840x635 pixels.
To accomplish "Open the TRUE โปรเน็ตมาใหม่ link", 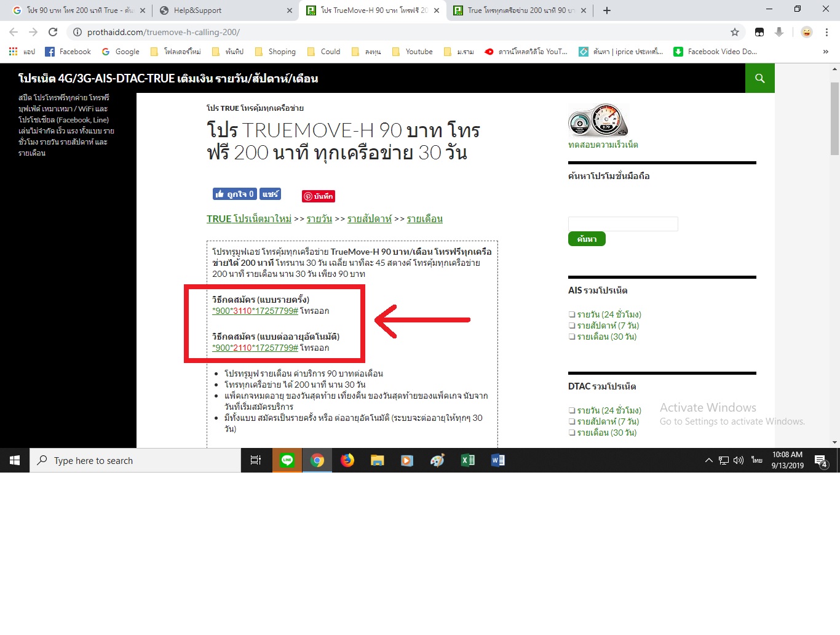I will pyautogui.click(x=249, y=219).
